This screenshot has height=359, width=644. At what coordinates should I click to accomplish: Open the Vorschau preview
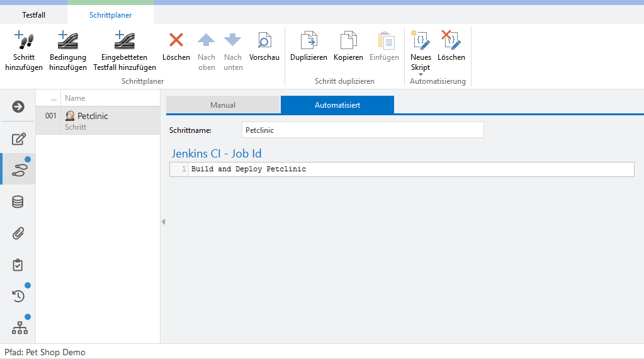tap(264, 41)
